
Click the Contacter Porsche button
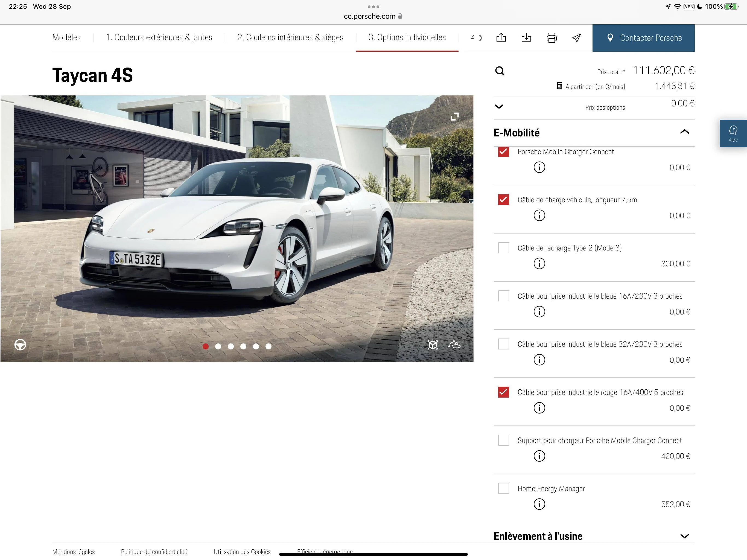(643, 38)
